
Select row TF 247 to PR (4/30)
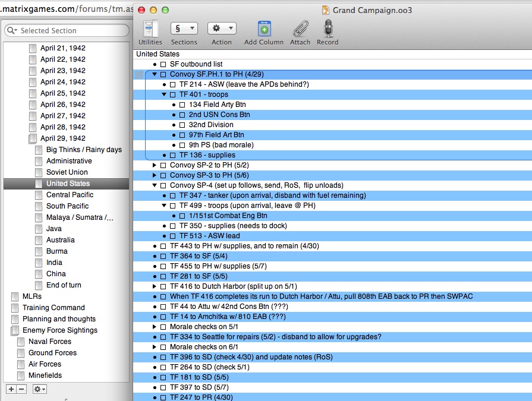click(x=332, y=397)
